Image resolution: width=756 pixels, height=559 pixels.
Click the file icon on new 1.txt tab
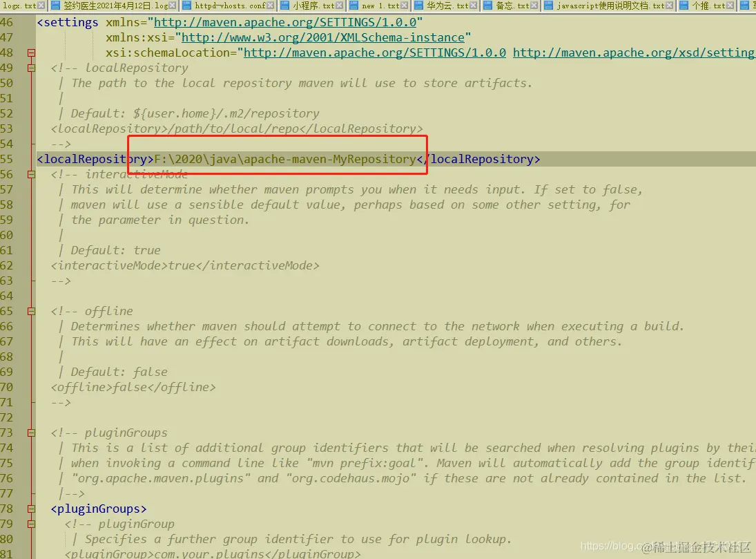point(354,6)
